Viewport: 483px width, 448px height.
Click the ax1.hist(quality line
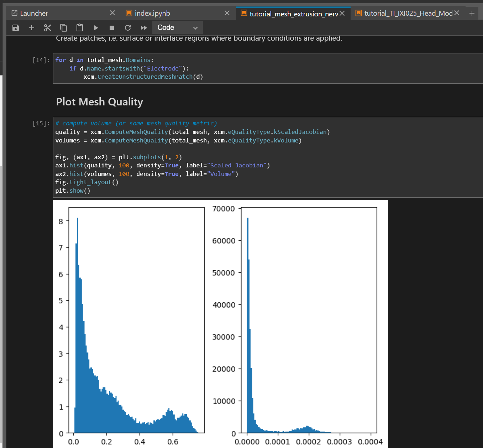coord(163,165)
